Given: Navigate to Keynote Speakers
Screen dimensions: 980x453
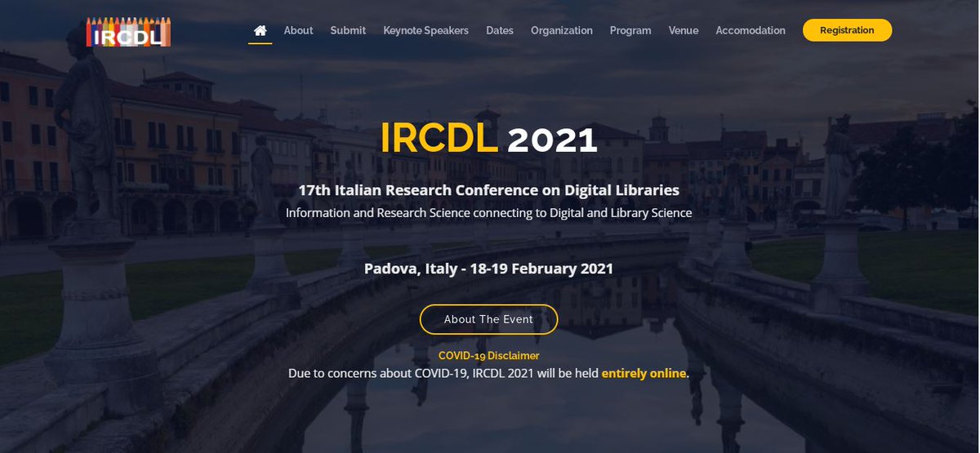Looking at the screenshot, I should tap(425, 30).
